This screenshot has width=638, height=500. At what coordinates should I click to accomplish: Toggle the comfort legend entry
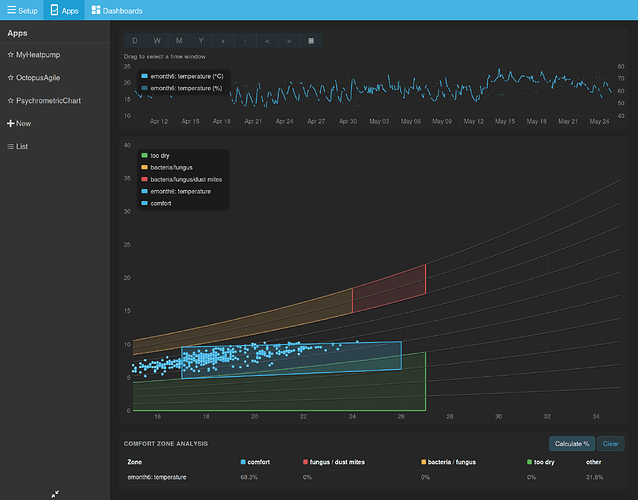coord(156,203)
